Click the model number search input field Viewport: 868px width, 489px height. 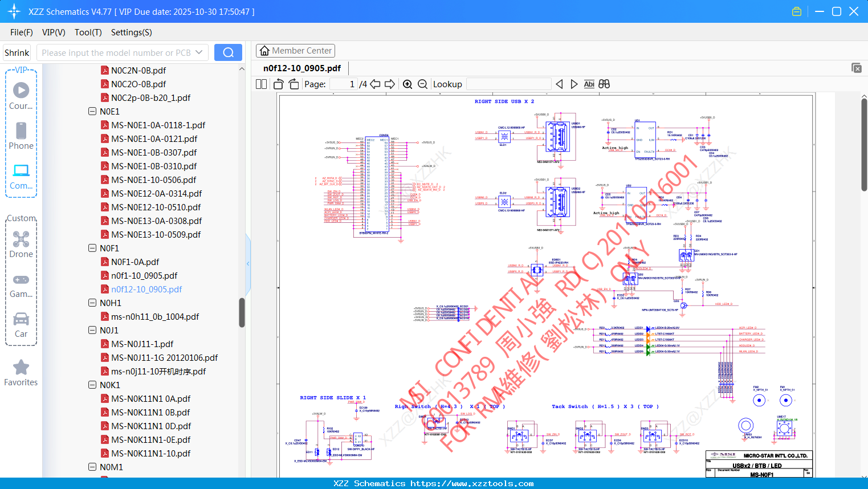click(117, 52)
